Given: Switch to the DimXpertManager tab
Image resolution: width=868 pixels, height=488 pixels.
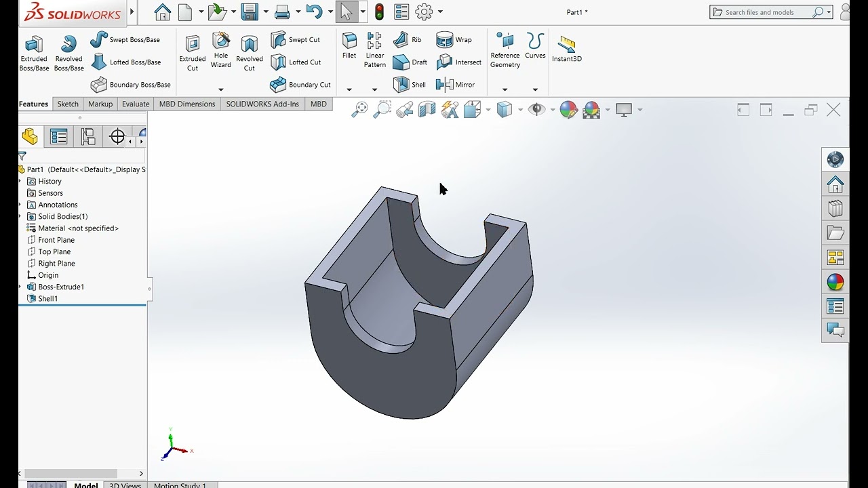Looking at the screenshot, I should (117, 137).
